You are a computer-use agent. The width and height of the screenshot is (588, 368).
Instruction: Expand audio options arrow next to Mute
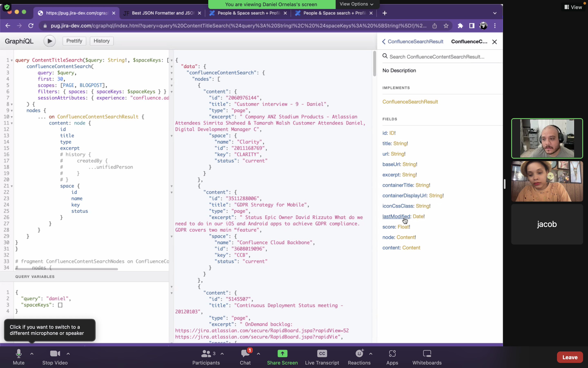pos(32,354)
